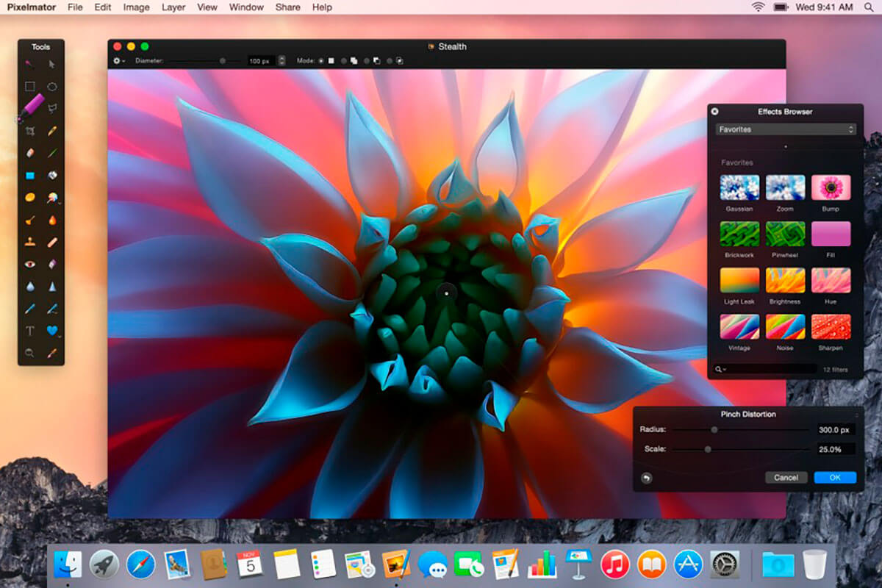Select the Paint Bucket tool
Image resolution: width=882 pixels, height=588 pixels.
pyautogui.click(x=52, y=176)
